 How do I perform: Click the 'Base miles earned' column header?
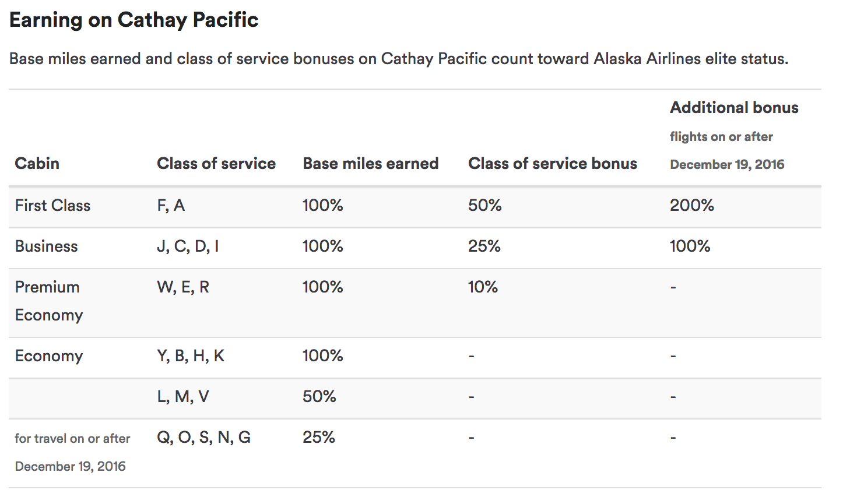click(371, 163)
